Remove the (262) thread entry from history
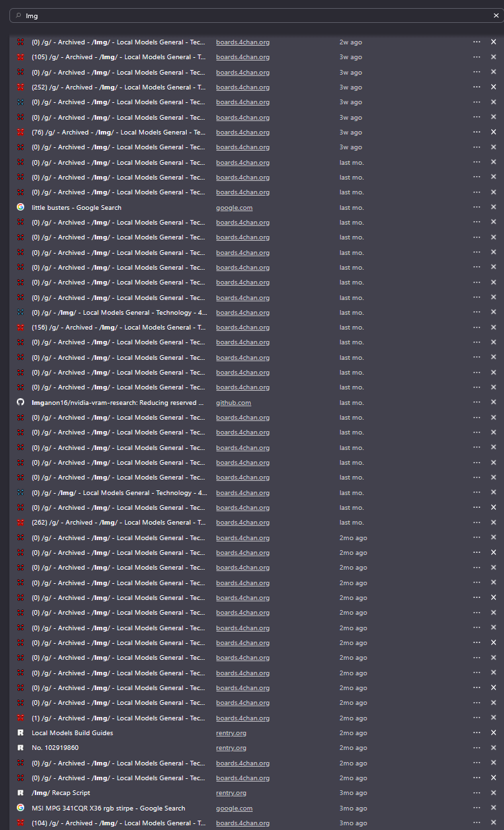Image resolution: width=504 pixels, height=830 pixels. pos(493,522)
